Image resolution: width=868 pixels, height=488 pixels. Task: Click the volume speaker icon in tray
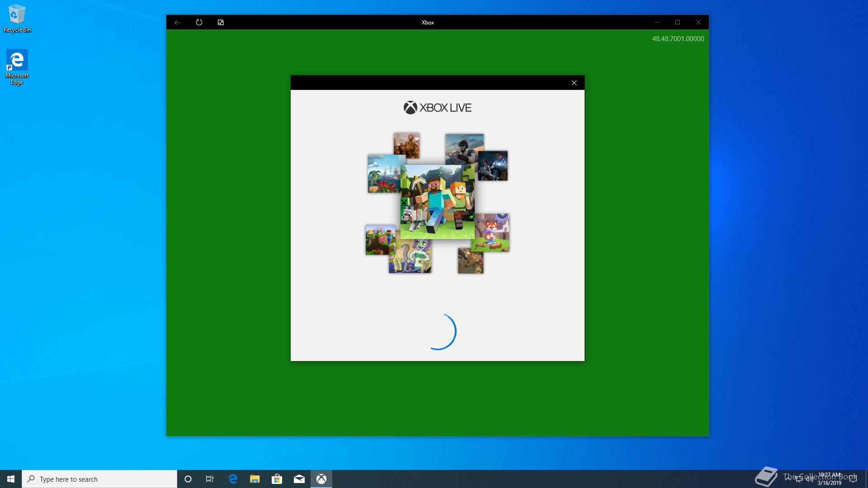809,479
